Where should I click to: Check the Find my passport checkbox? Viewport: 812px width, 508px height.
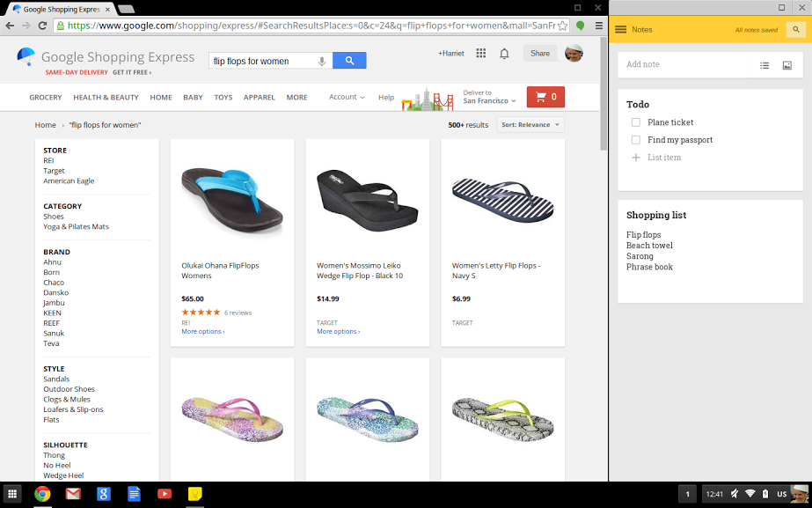[636, 140]
